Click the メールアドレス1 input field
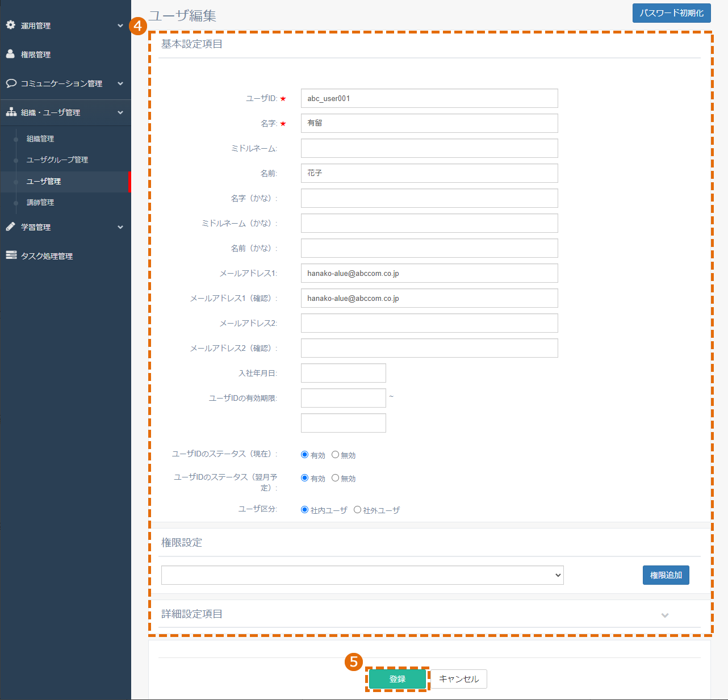728x700 pixels. click(x=429, y=273)
